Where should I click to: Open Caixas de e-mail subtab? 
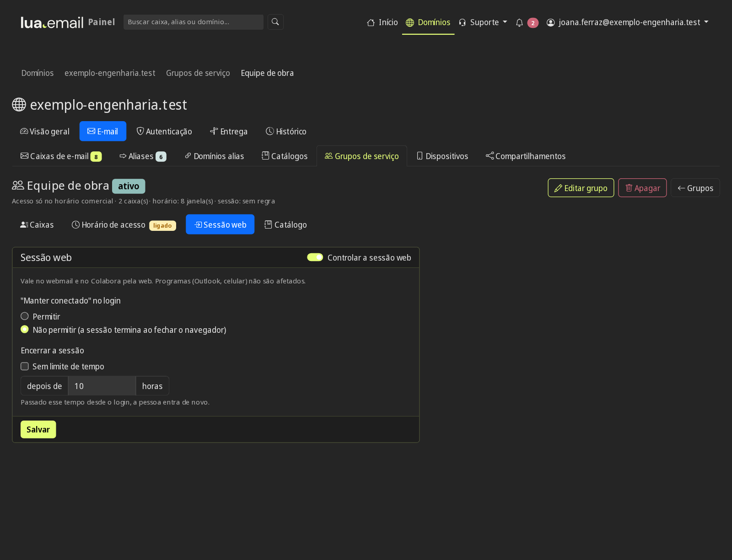(x=61, y=156)
